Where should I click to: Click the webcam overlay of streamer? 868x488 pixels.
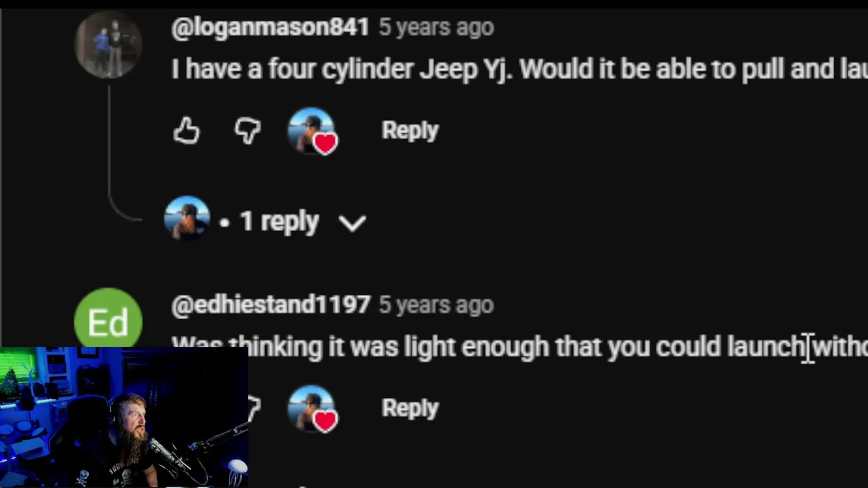pos(125,418)
